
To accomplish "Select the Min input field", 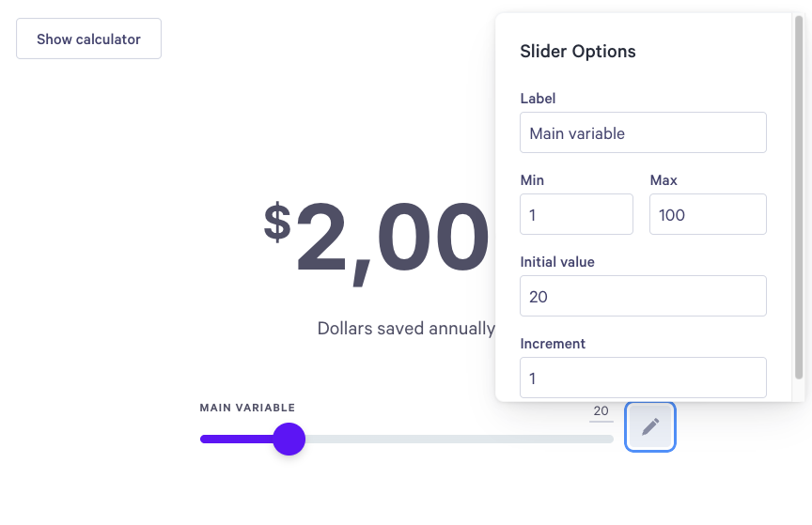I will tap(576, 214).
